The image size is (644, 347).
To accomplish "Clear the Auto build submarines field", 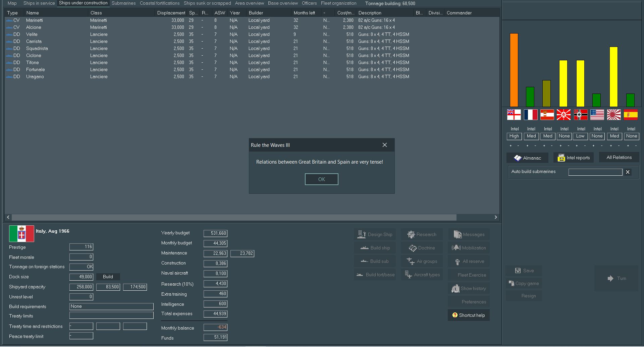I will click(628, 172).
